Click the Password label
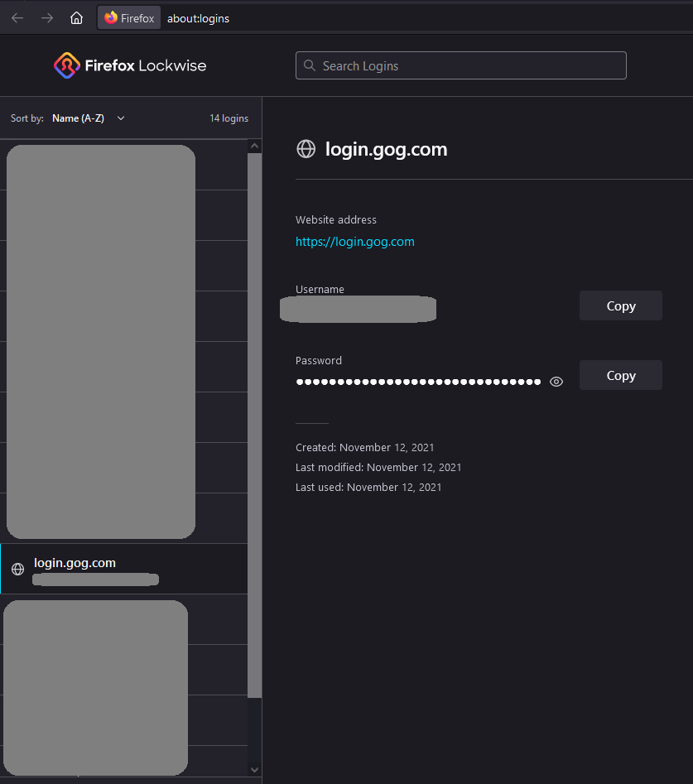 click(x=319, y=360)
